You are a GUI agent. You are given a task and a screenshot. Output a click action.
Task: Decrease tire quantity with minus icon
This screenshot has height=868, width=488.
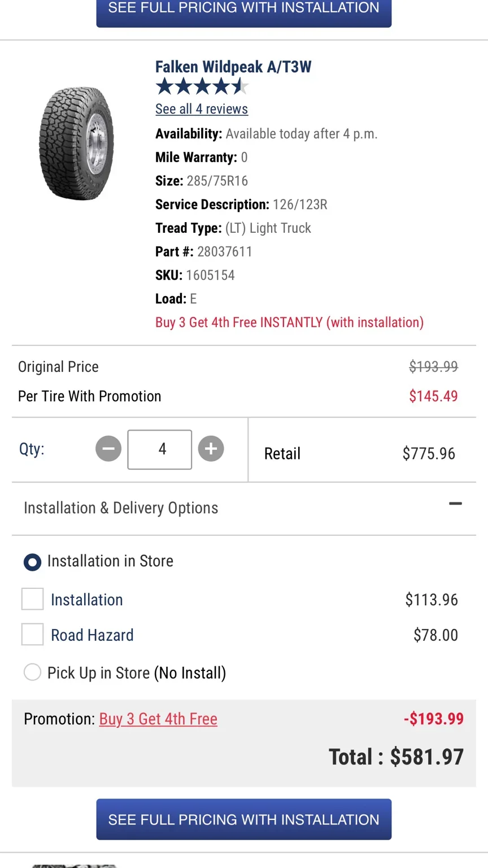[x=108, y=449]
